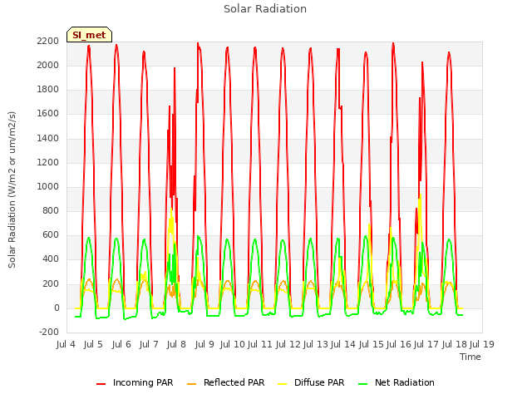Click the Jul 10 x-axis tick label

233,345
